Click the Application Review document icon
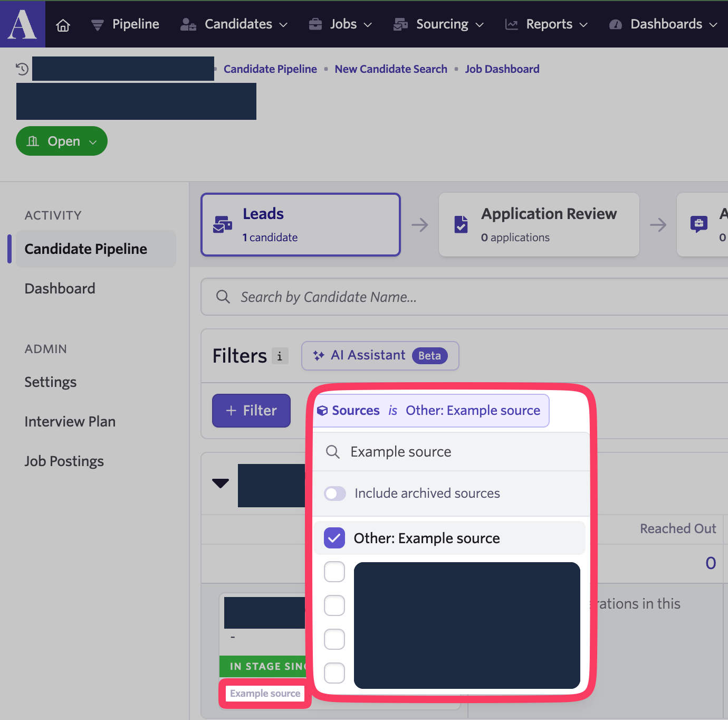The height and width of the screenshot is (720, 728). [461, 225]
